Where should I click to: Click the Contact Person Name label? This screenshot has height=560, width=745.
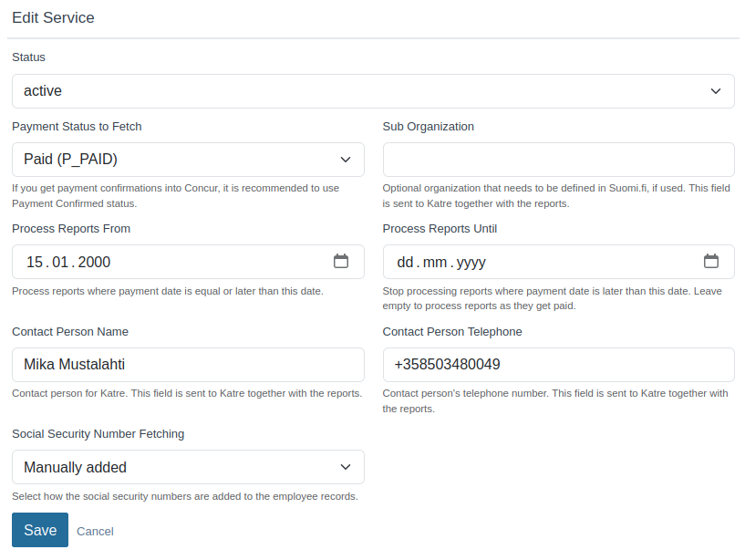pyautogui.click(x=70, y=332)
